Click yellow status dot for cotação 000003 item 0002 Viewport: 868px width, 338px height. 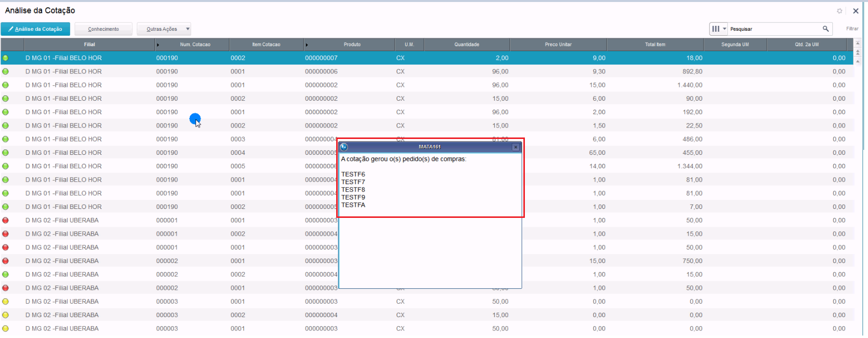click(5, 315)
